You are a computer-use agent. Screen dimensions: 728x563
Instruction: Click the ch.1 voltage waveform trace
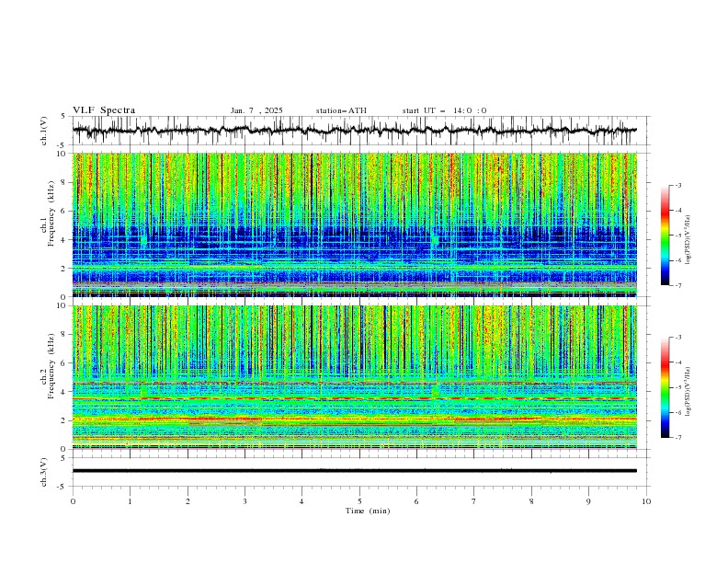(x=355, y=131)
